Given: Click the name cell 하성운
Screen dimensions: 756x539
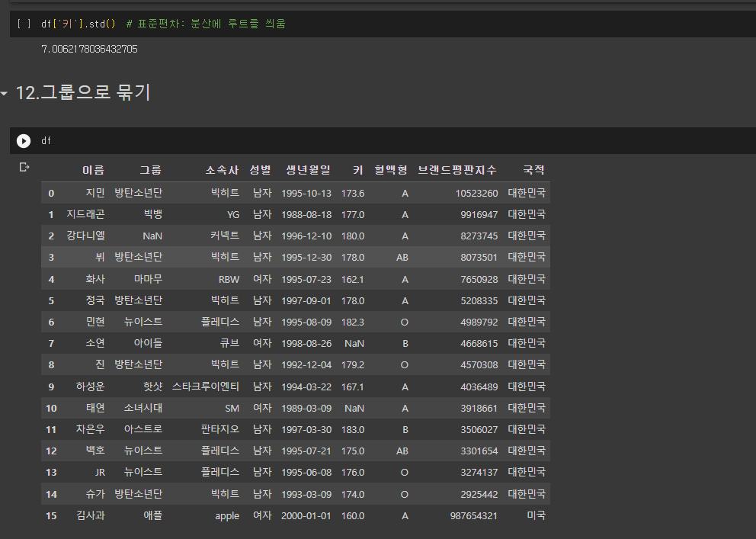Looking at the screenshot, I should point(90,387).
